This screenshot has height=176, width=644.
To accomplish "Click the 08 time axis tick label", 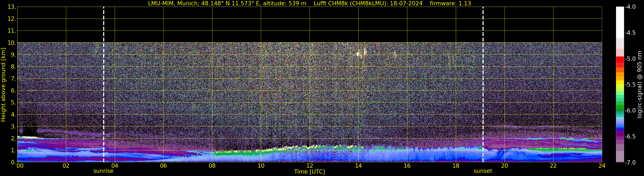I will [x=212, y=166].
